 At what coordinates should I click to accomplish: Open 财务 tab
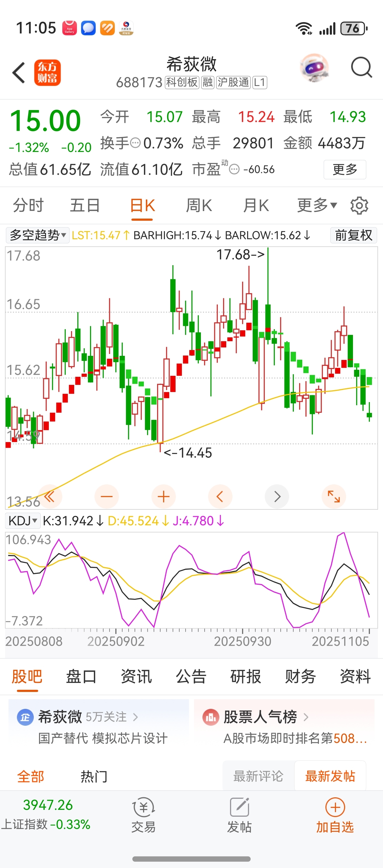300,677
